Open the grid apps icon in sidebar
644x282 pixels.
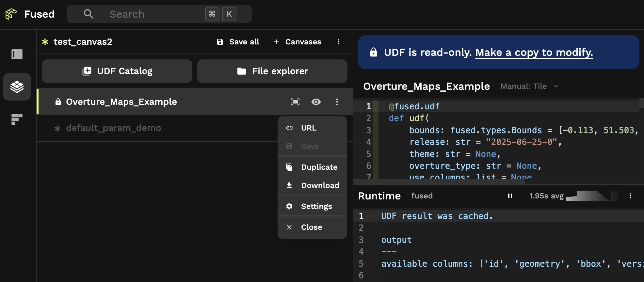17,119
